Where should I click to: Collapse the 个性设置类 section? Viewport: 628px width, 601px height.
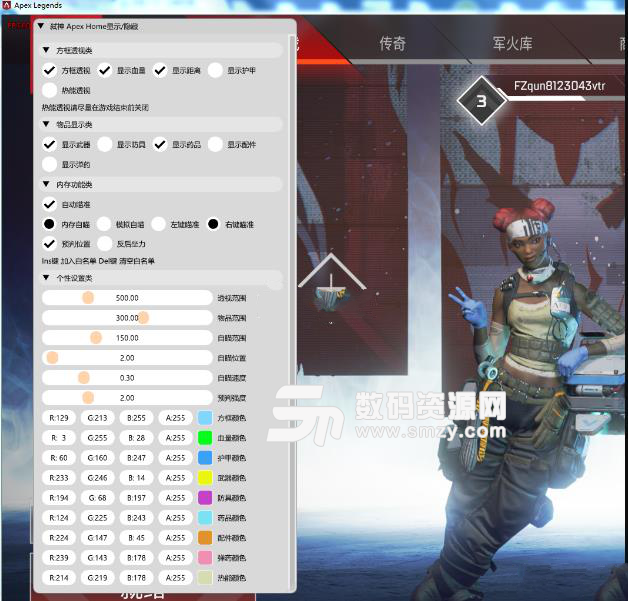pos(46,277)
